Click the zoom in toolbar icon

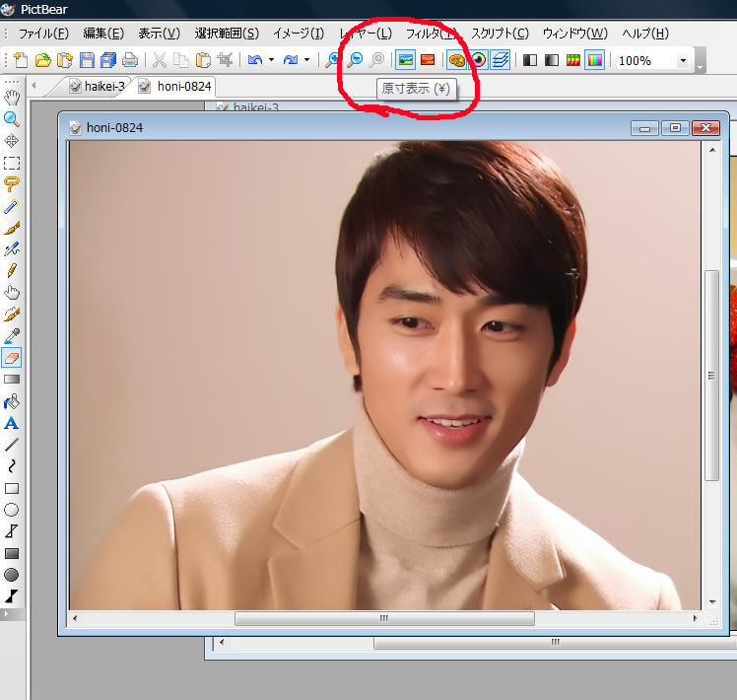pos(333,60)
